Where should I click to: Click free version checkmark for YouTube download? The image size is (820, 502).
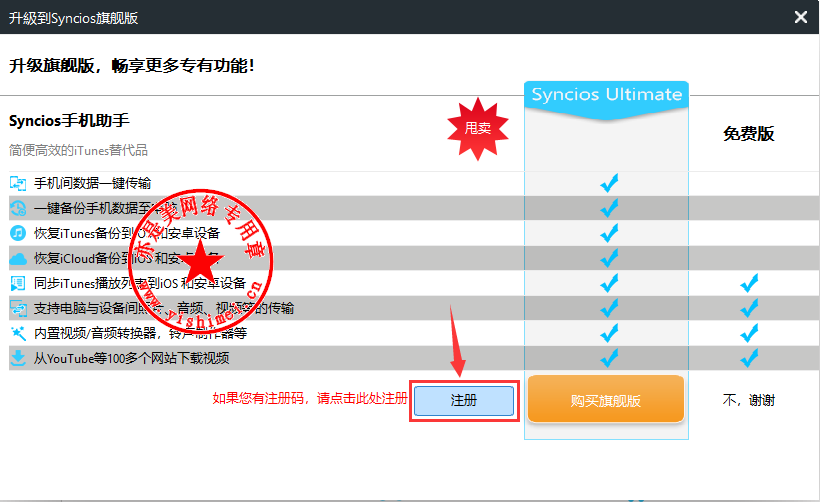tap(749, 358)
